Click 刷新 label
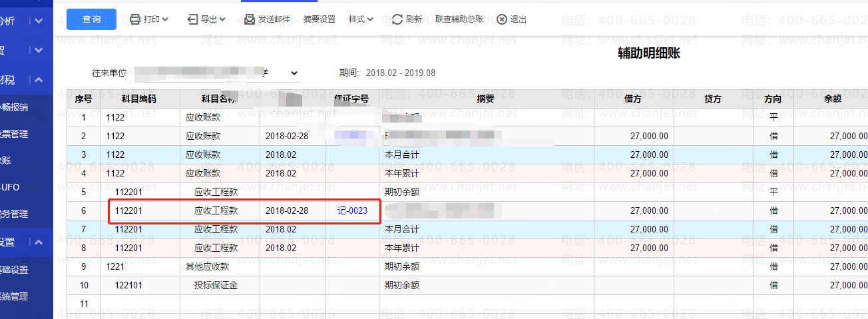 point(413,19)
